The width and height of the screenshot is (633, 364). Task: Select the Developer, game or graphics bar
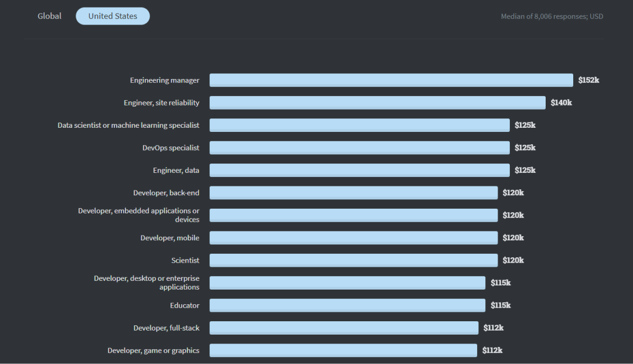(x=343, y=351)
